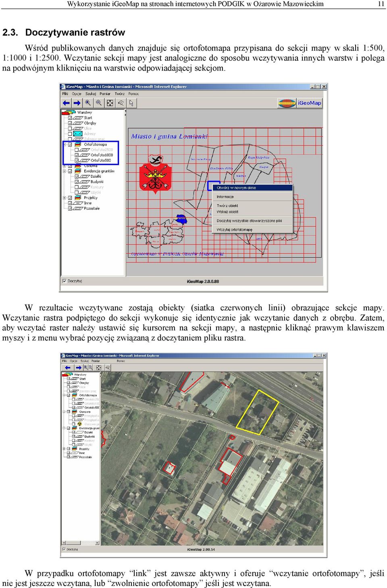This screenshot has width=387, height=588.
Task: Open the Opcje menu in red-grid map window
Action: 77,93
